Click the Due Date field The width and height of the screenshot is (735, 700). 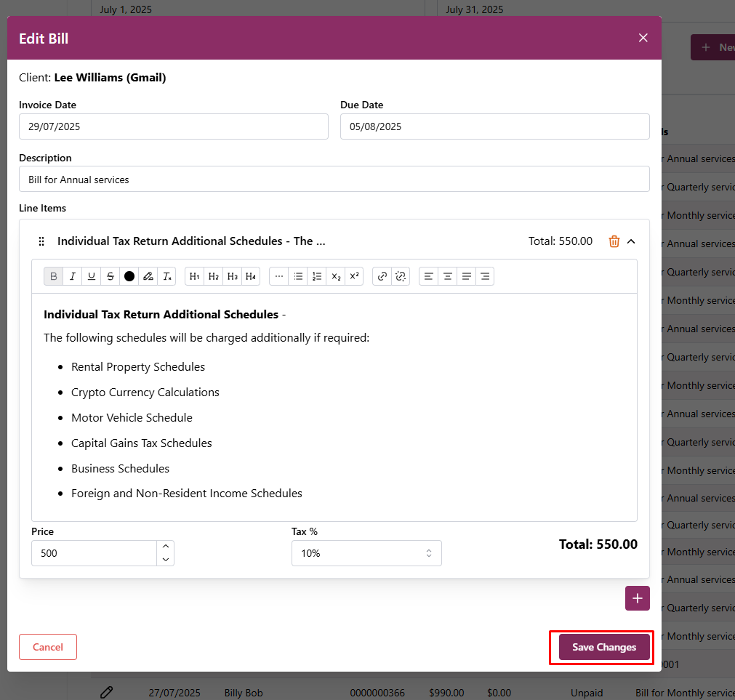tap(494, 126)
